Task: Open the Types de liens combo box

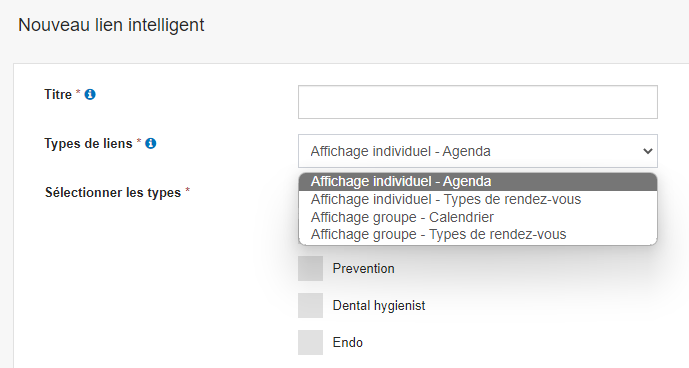Action: 478,151
